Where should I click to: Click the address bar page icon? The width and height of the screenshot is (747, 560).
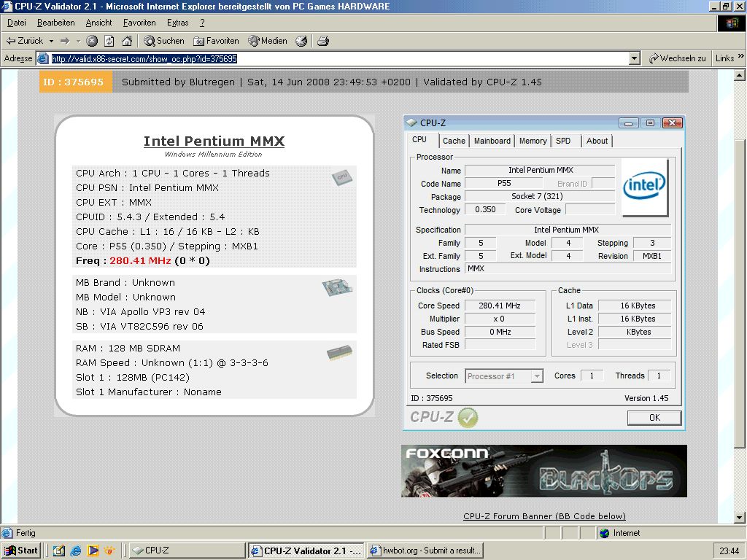43,58
